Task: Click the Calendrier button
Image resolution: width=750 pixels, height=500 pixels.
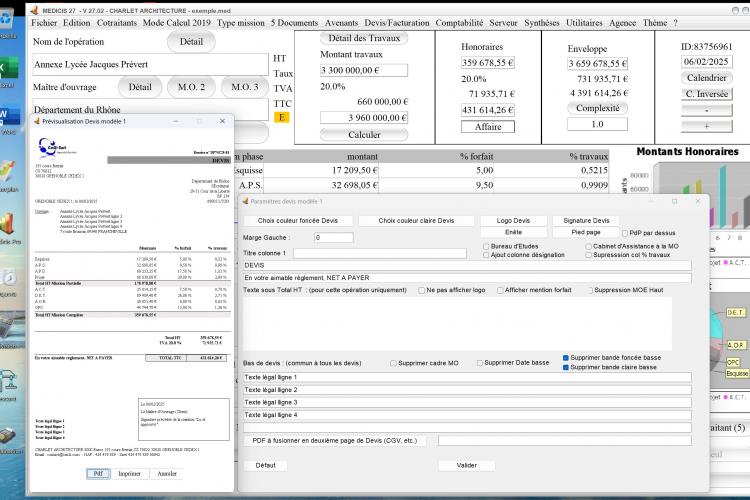Action: point(706,78)
